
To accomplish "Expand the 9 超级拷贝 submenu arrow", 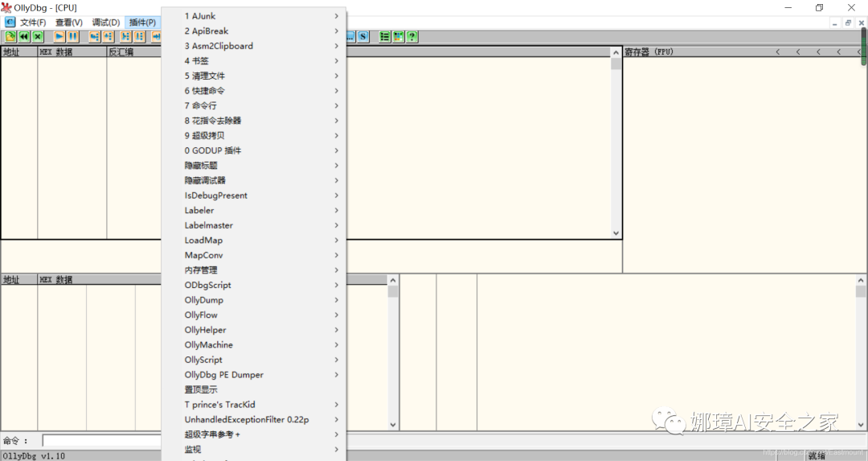I will coord(337,136).
